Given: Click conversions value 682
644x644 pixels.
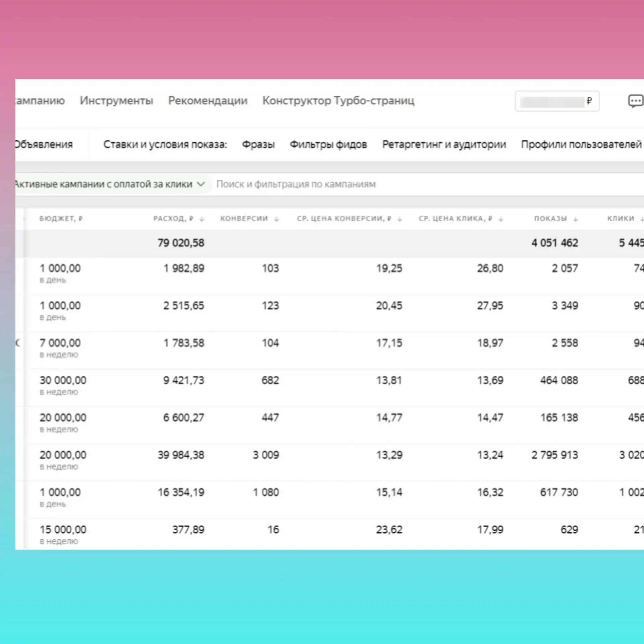Looking at the screenshot, I should [270, 380].
